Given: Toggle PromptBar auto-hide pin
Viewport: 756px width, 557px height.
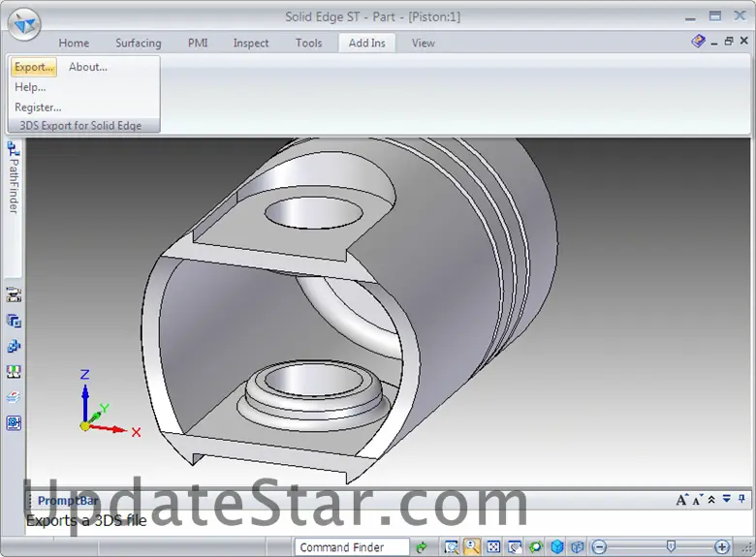Looking at the screenshot, I should [x=741, y=499].
